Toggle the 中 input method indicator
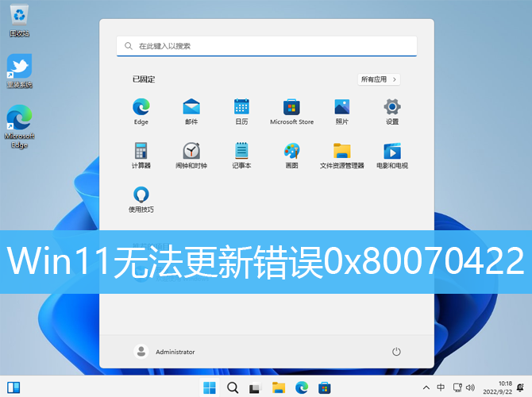532x397 pixels. (x=441, y=388)
